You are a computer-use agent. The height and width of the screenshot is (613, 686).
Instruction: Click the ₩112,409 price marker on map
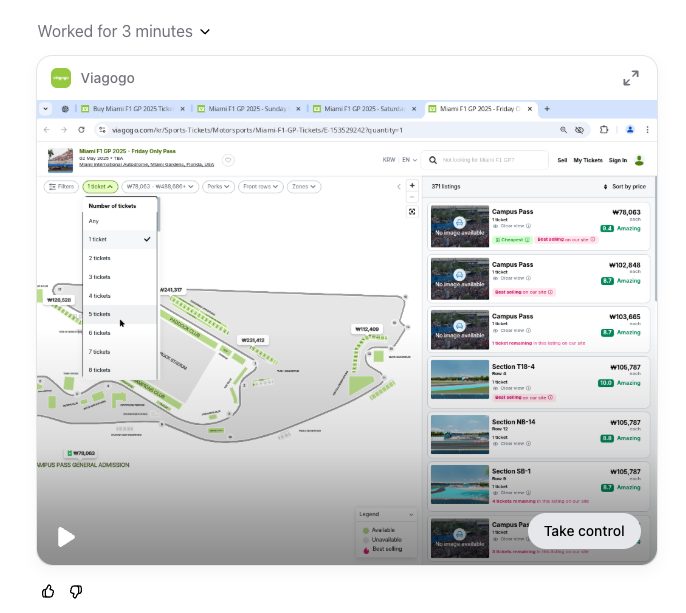367,329
